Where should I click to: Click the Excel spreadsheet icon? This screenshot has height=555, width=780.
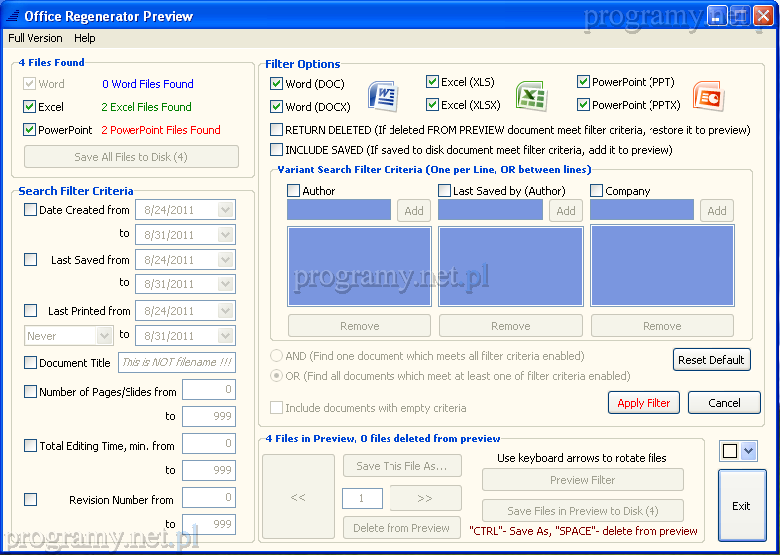pyautogui.click(x=531, y=96)
